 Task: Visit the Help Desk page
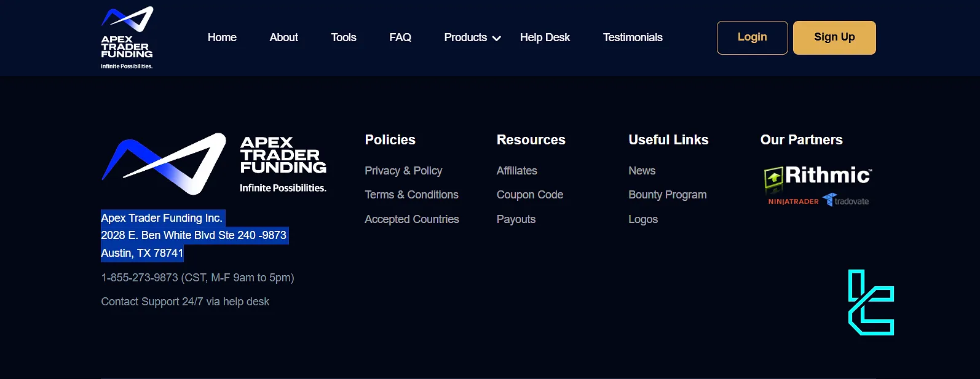coord(545,37)
